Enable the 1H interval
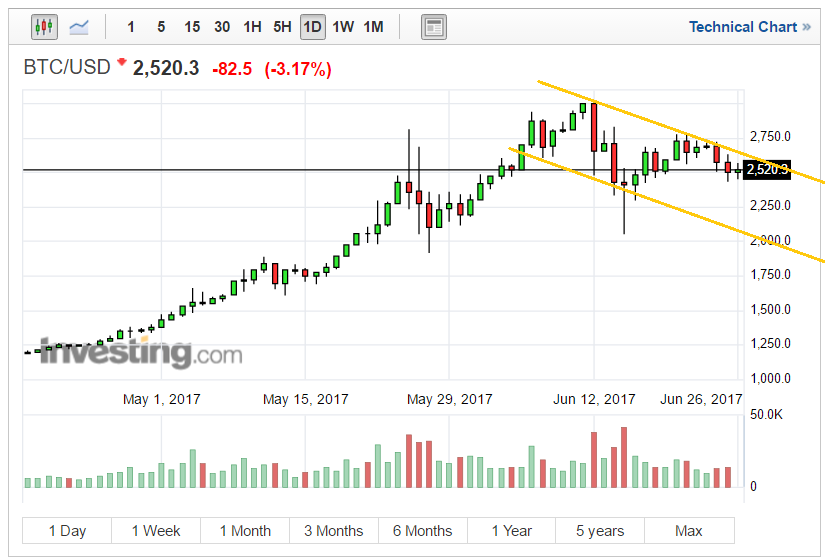The image size is (825, 559). tap(252, 27)
